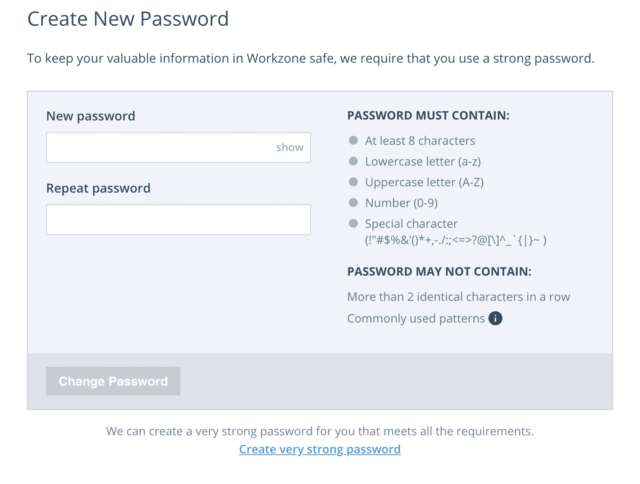Screen dimensions: 640x484
Task: Click the At least 8 characters text
Action: pyautogui.click(x=420, y=141)
